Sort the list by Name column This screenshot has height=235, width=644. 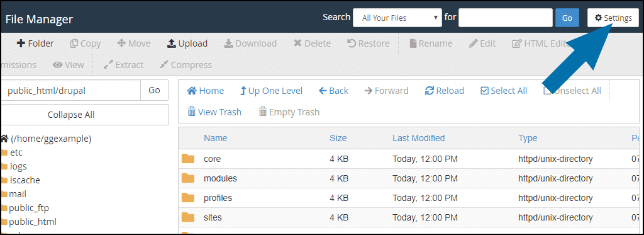click(215, 138)
